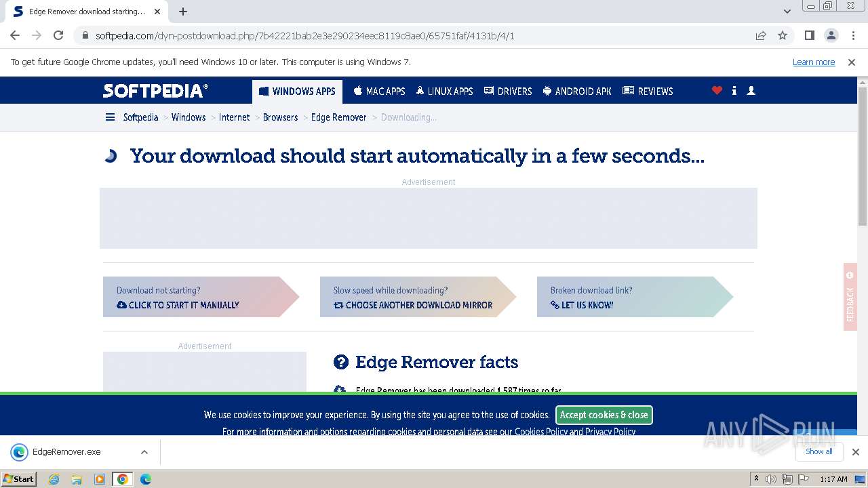
Task: Open Chrome profile avatar
Action: point(831,35)
